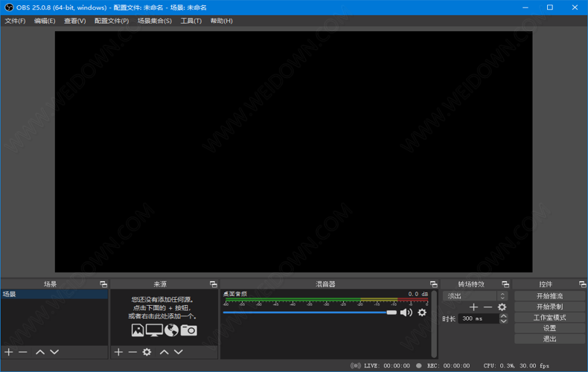Click the 您还没有添加任何源 hint text
The width and height of the screenshot is (588, 372).
coord(162,300)
